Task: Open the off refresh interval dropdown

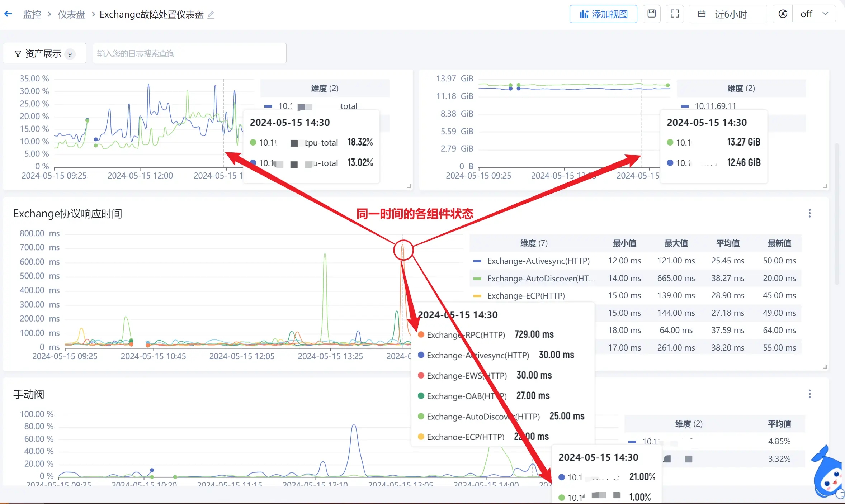Action: (814, 14)
